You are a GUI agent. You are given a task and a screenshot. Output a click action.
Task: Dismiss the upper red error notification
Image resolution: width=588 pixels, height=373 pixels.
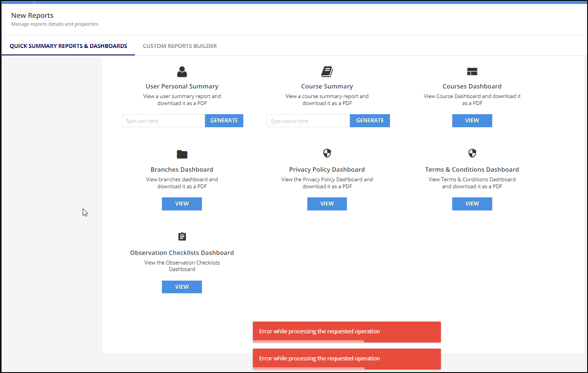(347, 332)
